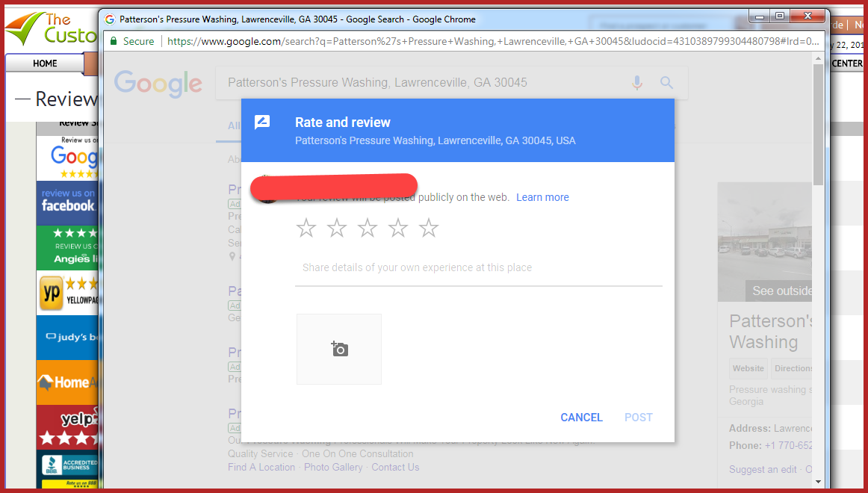Rate one star in review dialog
The height and width of the screenshot is (493, 868).
point(306,228)
